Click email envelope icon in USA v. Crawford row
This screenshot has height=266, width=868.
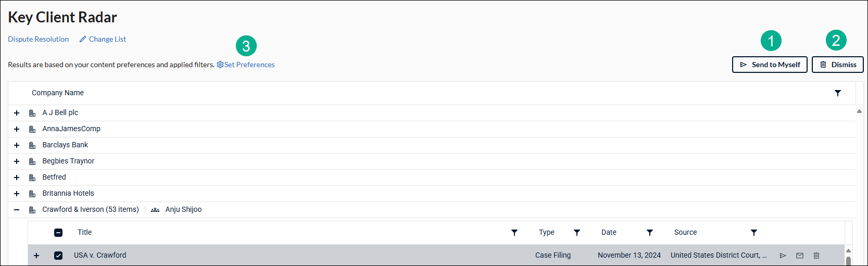coord(800,256)
